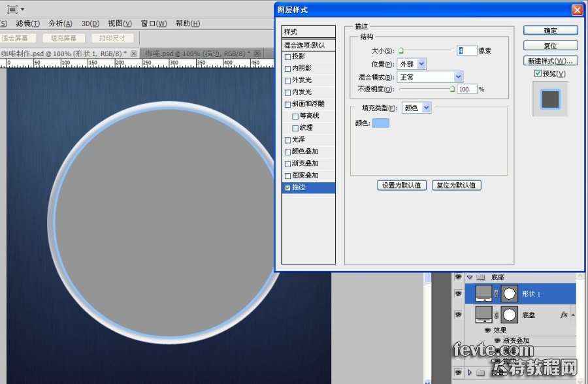Click the 填充屏幕 fill screen button
The image size is (588, 384).
(x=64, y=39)
